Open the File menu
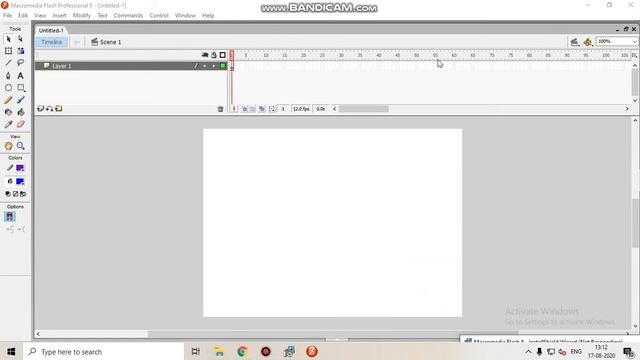The image size is (640, 360). pos(8,16)
